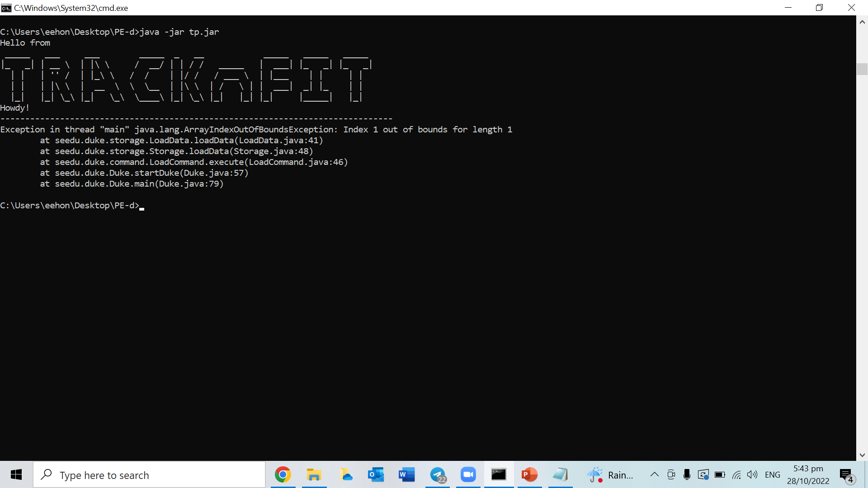Open the clock and date calendar
Image resolution: width=868 pixels, height=488 pixels.
pyautogui.click(x=808, y=475)
